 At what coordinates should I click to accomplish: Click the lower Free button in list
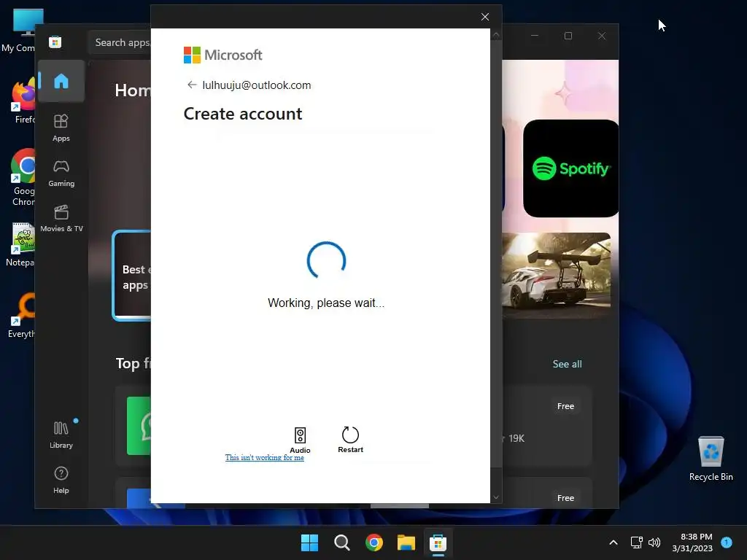pos(565,497)
